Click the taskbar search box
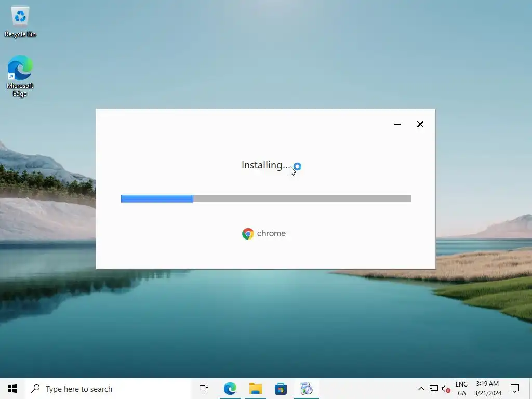This screenshot has height=399, width=532. [108, 389]
